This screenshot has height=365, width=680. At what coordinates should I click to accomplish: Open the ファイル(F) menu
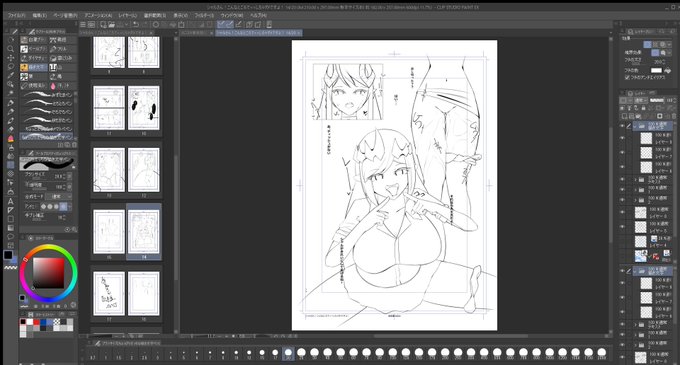[17, 15]
